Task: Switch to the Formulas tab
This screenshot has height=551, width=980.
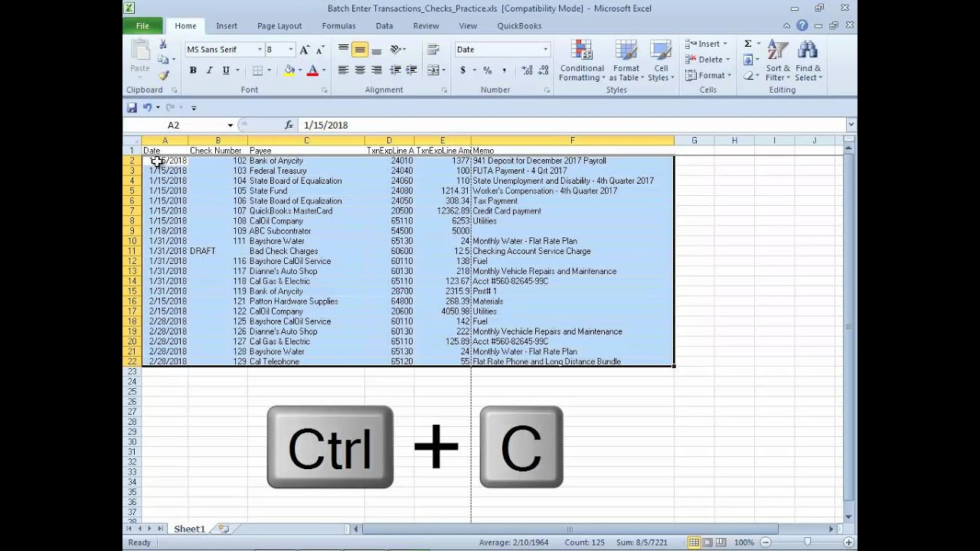Action: click(x=338, y=26)
